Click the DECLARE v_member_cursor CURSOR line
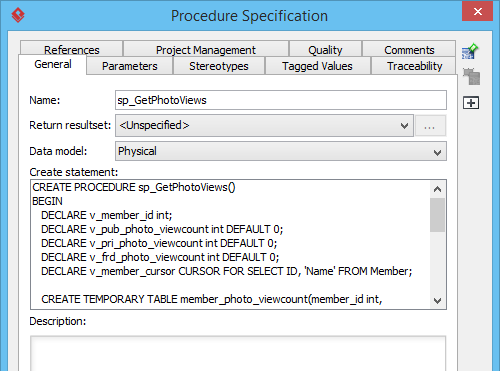Image resolution: width=500 pixels, height=371 pixels. [227, 271]
